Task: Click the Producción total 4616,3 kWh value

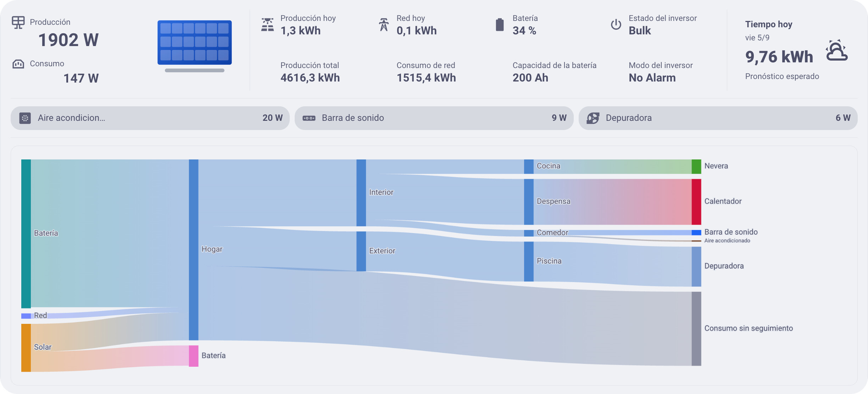Action: (x=310, y=78)
